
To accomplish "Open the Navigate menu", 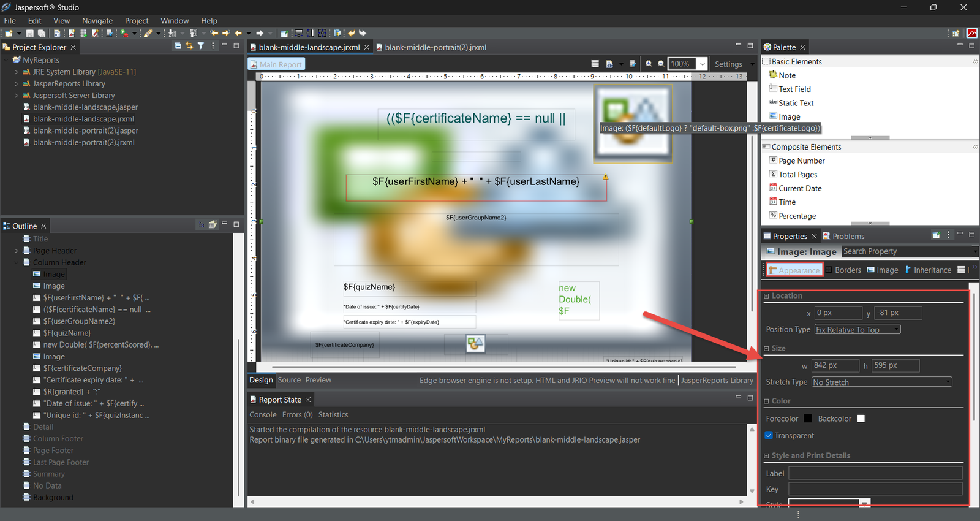I will (97, 21).
